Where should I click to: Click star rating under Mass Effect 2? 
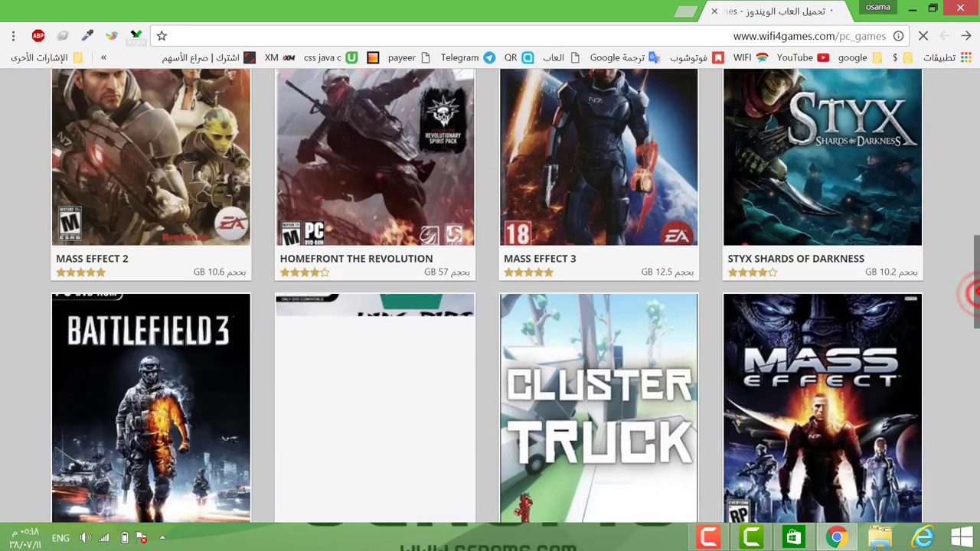click(80, 272)
